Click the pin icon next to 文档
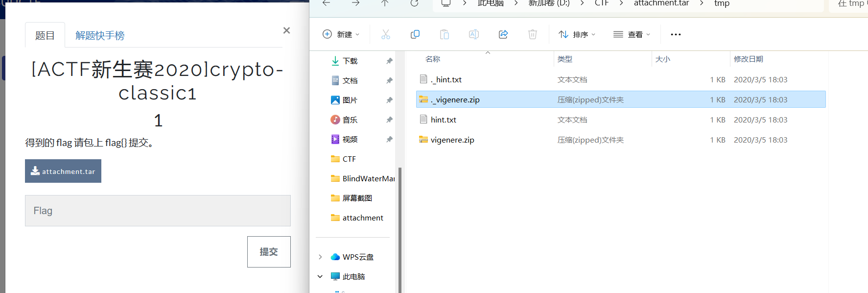This screenshot has height=293, width=868. click(x=389, y=80)
